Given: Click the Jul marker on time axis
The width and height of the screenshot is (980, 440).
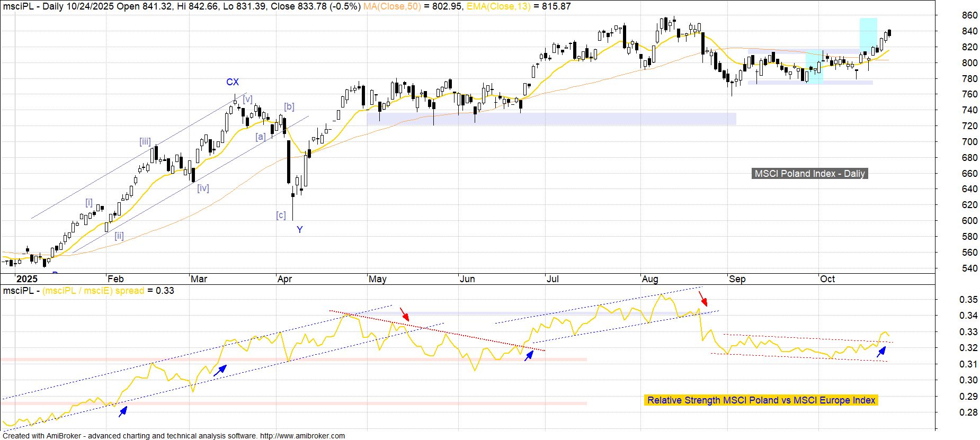Looking at the screenshot, I should tap(553, 279).
